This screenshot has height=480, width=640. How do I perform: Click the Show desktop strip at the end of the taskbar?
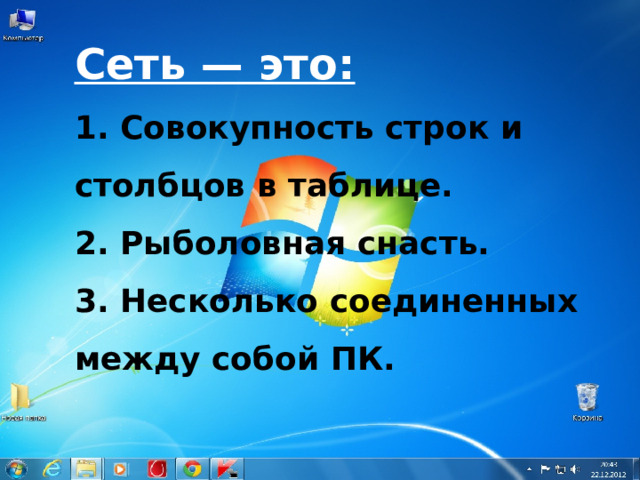tap(636, 469)
